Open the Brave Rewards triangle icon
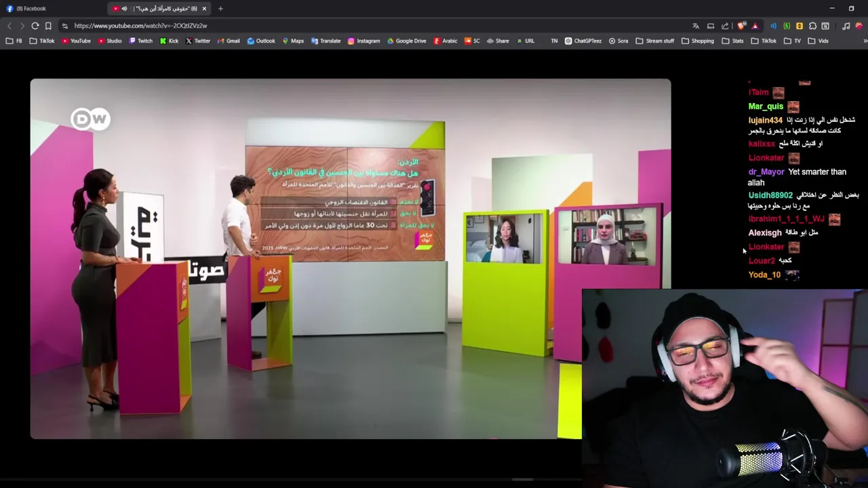 point(755,26)
